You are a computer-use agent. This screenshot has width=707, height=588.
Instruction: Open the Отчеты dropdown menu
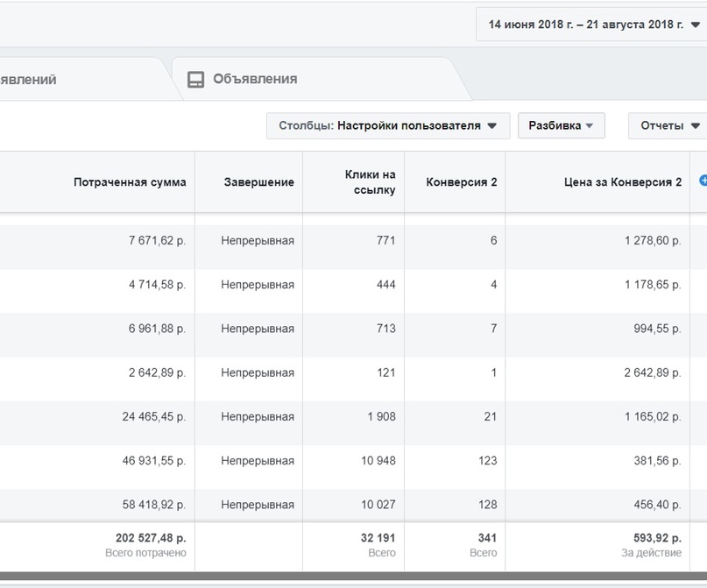[668, 125]
